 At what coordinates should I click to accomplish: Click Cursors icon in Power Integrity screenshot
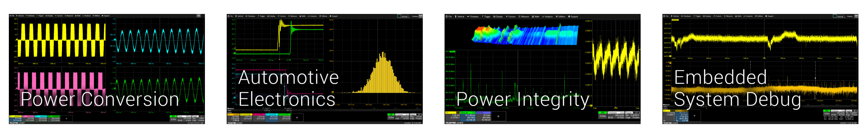[507, 16]
